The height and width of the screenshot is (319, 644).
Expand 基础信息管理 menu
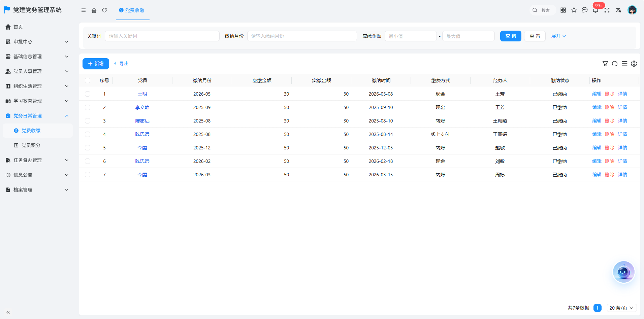coord(37,57)
